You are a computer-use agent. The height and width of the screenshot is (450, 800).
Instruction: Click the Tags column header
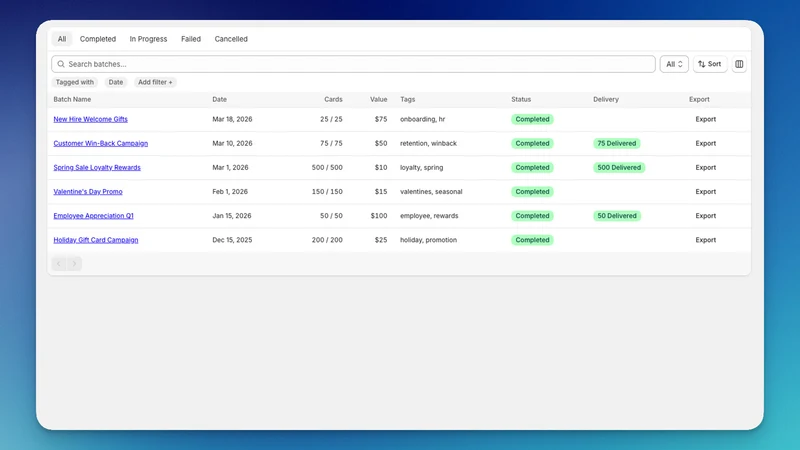coord(408,99)
